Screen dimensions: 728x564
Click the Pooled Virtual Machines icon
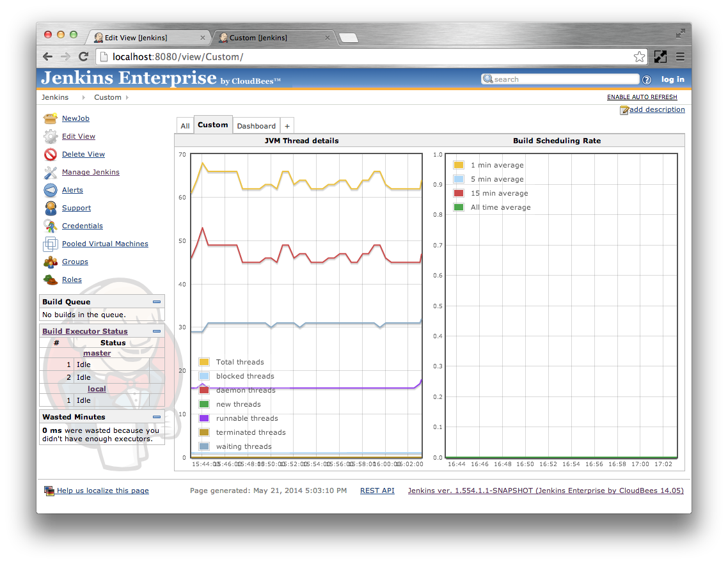(x=50, y=244)
